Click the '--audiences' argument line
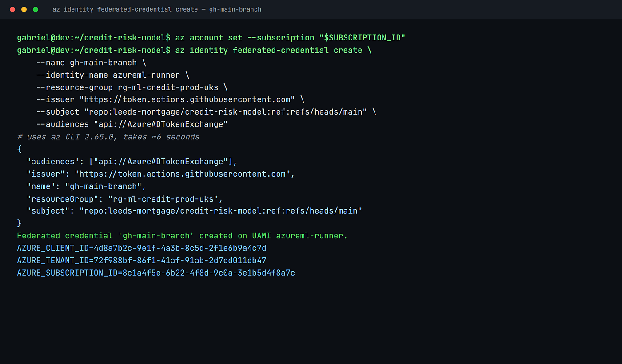Screen dimensions: 622x364 click(132, 124)
